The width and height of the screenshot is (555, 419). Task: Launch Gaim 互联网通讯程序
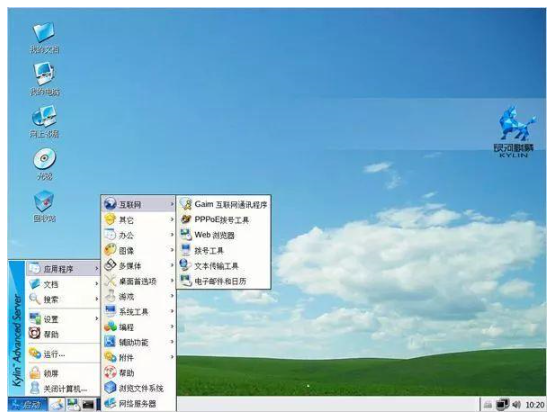[x=224, y=204]
